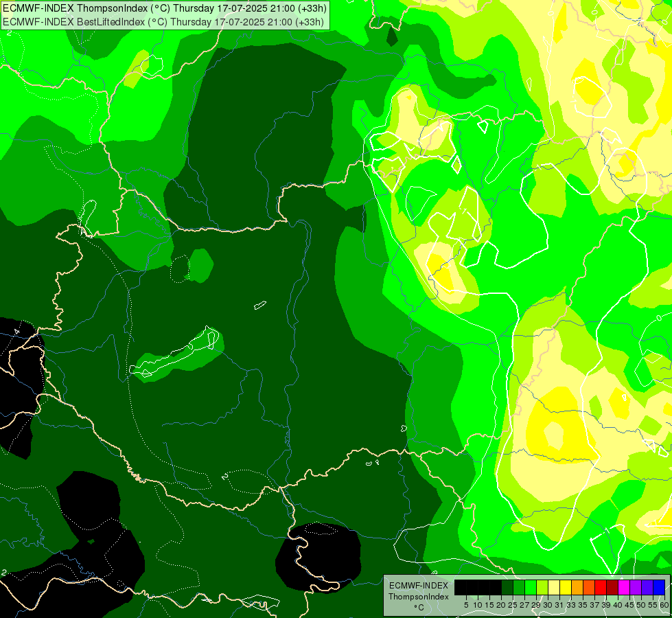Pick the violet 50–55 legend swatch
672x618 pixels.
pos(647,588)
